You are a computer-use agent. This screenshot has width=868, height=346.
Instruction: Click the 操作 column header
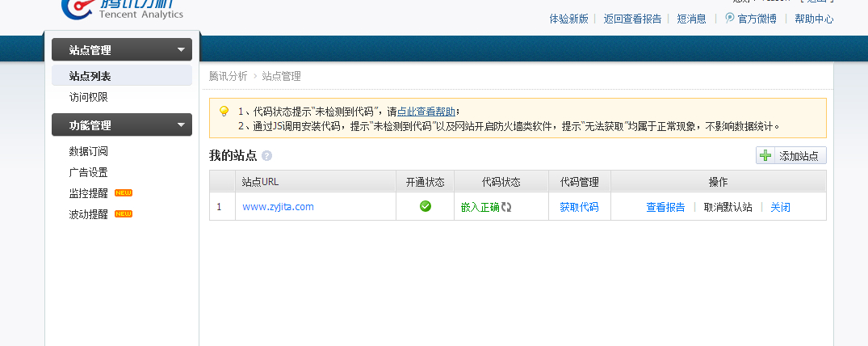coord(718,182)
